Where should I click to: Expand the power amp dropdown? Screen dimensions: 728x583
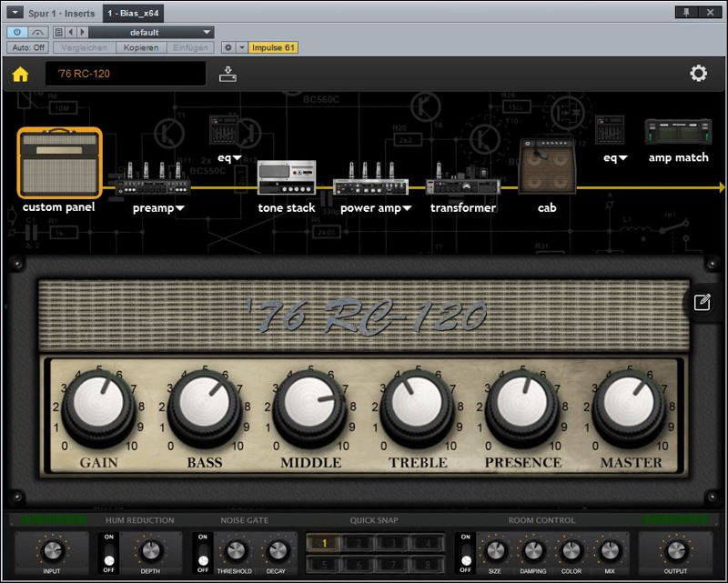coord(407,208)
